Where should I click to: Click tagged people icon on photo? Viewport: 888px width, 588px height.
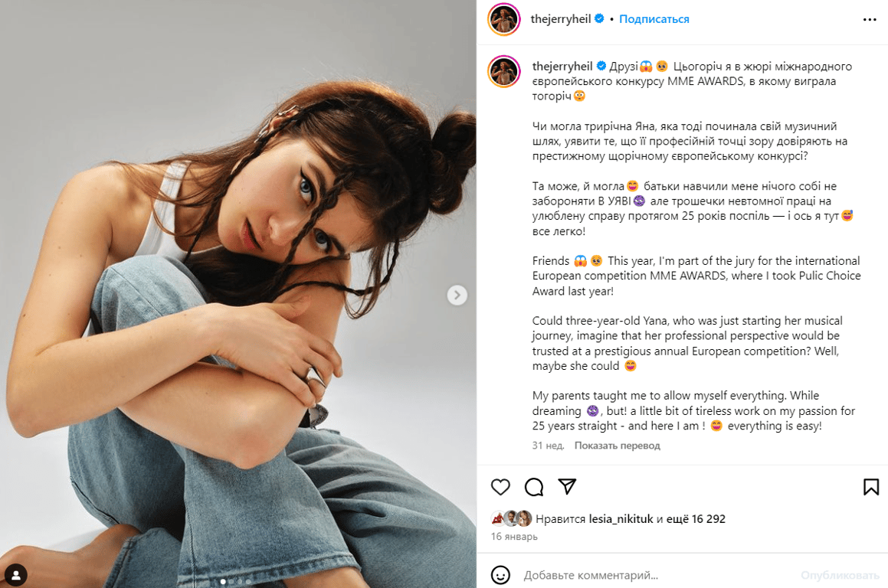tap(16, 573)
